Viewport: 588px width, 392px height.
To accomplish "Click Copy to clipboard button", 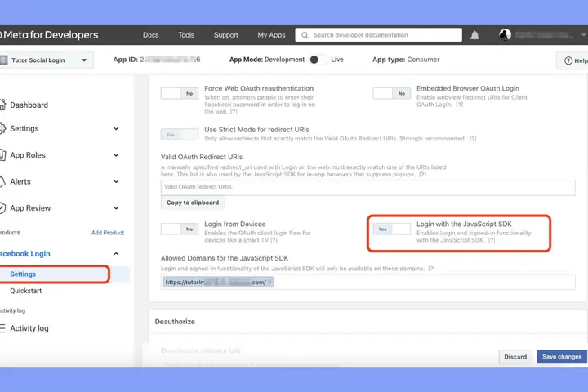I will pyautogui.click(x=193, y=203).
